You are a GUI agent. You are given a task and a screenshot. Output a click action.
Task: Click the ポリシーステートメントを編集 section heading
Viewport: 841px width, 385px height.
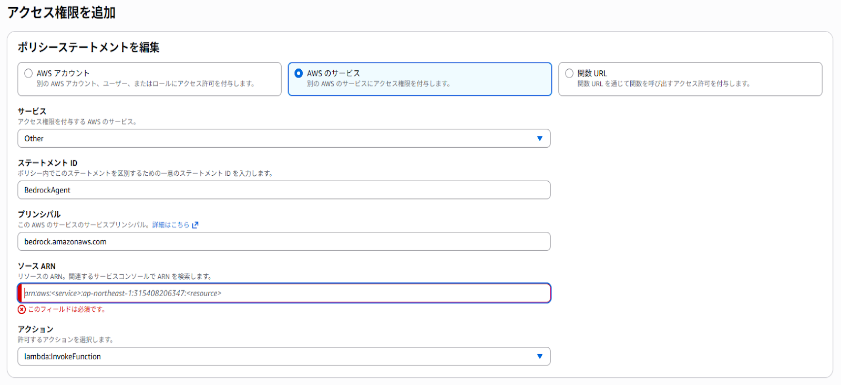(88, 48)
